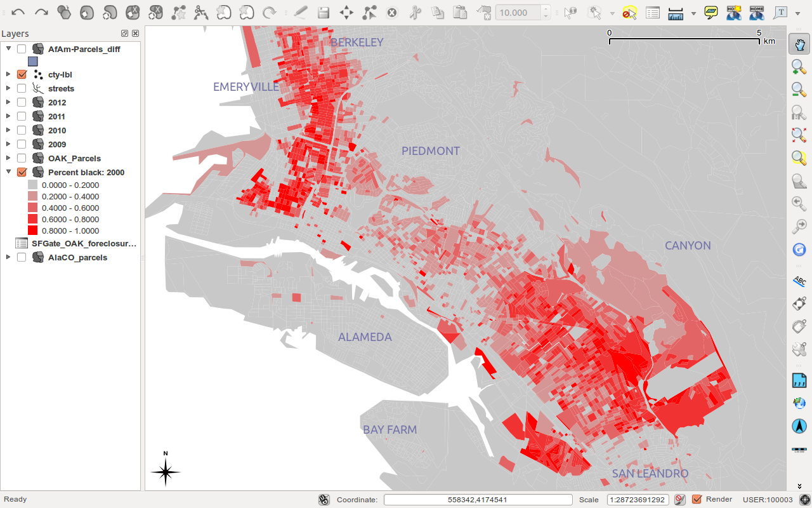Show the 2010 layer via its checkbox
The image size is (812, 508).
tap(22, 130)
